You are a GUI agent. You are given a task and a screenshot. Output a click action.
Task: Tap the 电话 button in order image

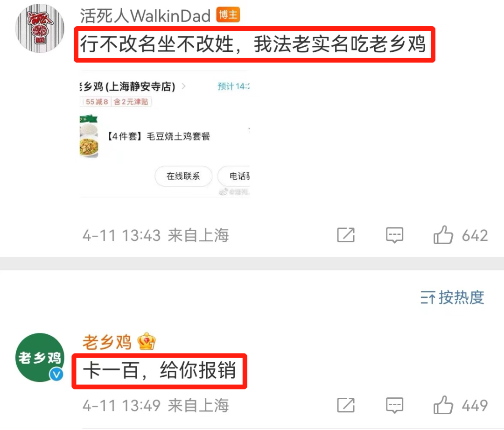234,176
